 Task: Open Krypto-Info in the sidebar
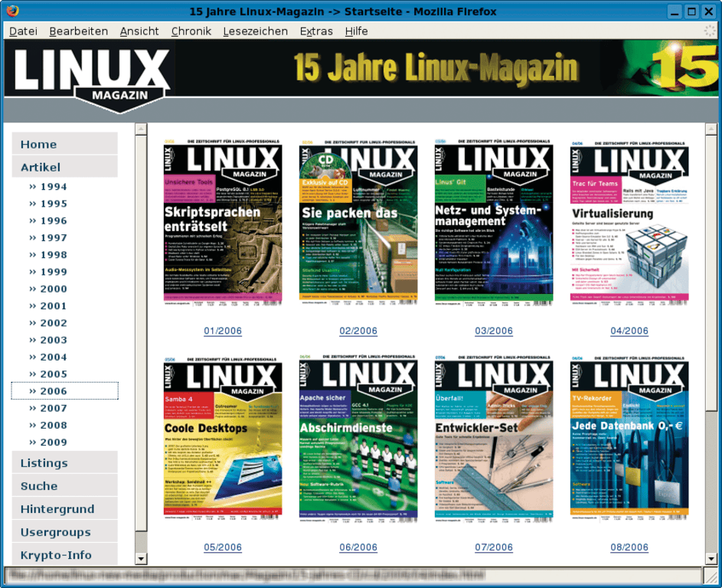tap(64, 554)
